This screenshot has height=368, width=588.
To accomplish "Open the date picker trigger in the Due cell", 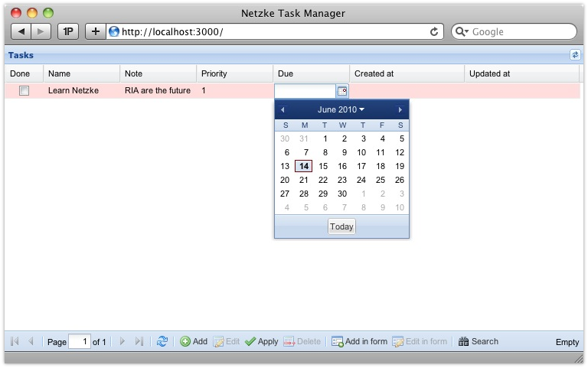I will click(x=342, y=91).
